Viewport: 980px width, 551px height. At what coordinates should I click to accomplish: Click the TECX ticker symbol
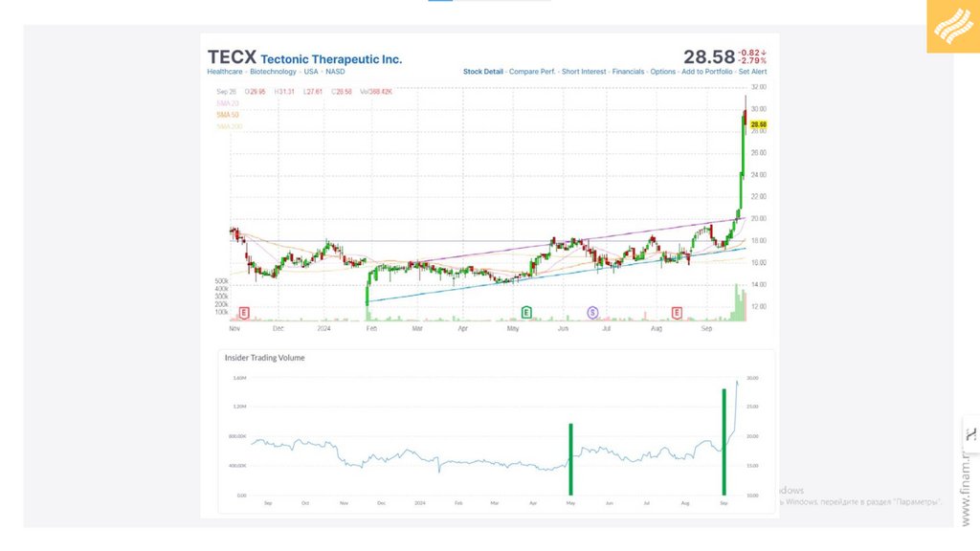pyautogui.click(x=232, y=56)
